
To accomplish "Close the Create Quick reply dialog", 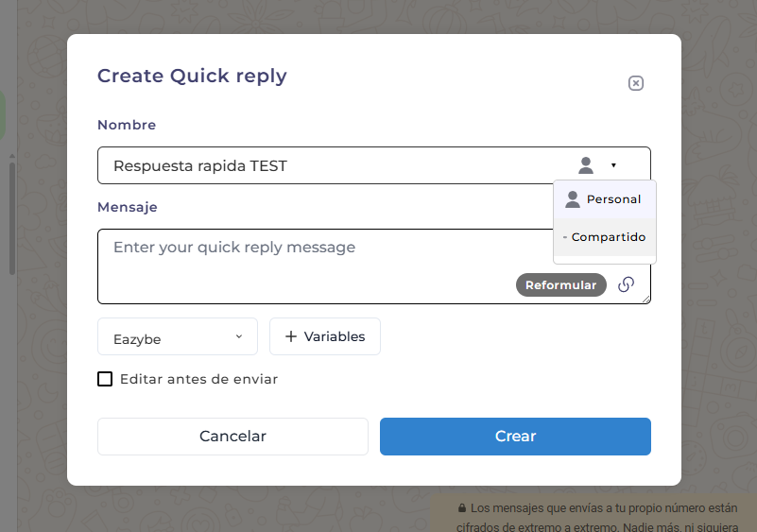I will click(636, 83).
